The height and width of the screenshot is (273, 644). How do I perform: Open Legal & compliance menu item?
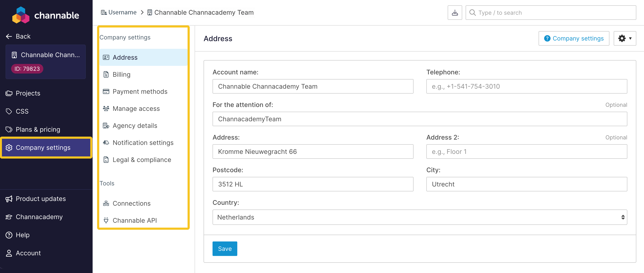tap(142, 160)
